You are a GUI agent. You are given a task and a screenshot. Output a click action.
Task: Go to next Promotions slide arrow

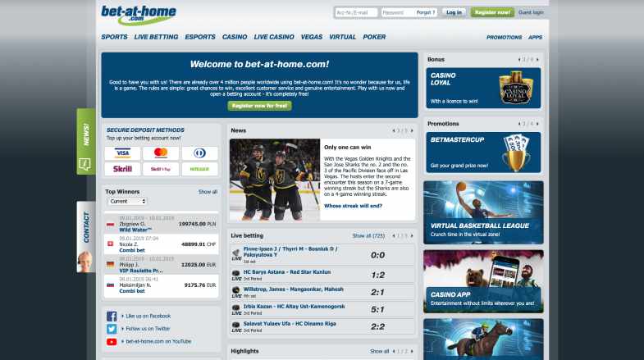[537, 124]
